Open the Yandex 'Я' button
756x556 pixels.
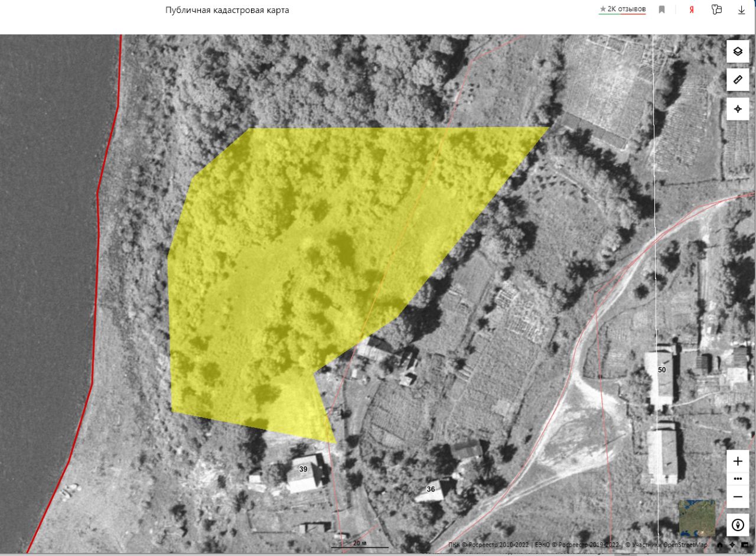[x=691, y=9]
